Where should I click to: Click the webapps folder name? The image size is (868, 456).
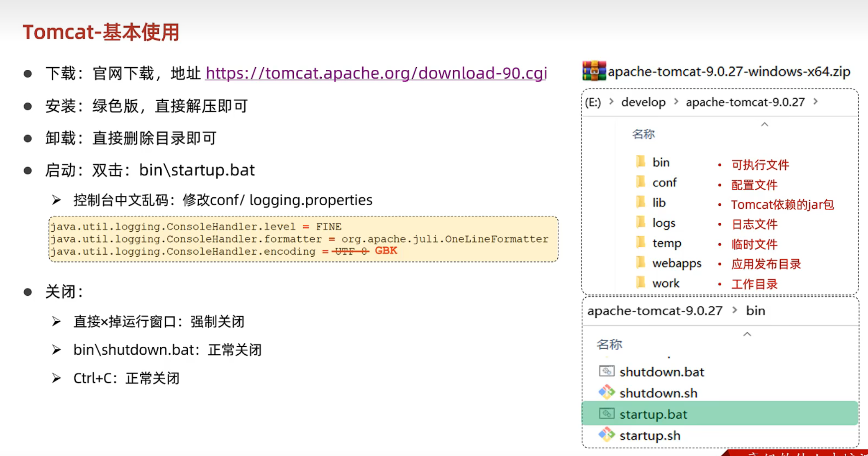click(x=677, y=263)
